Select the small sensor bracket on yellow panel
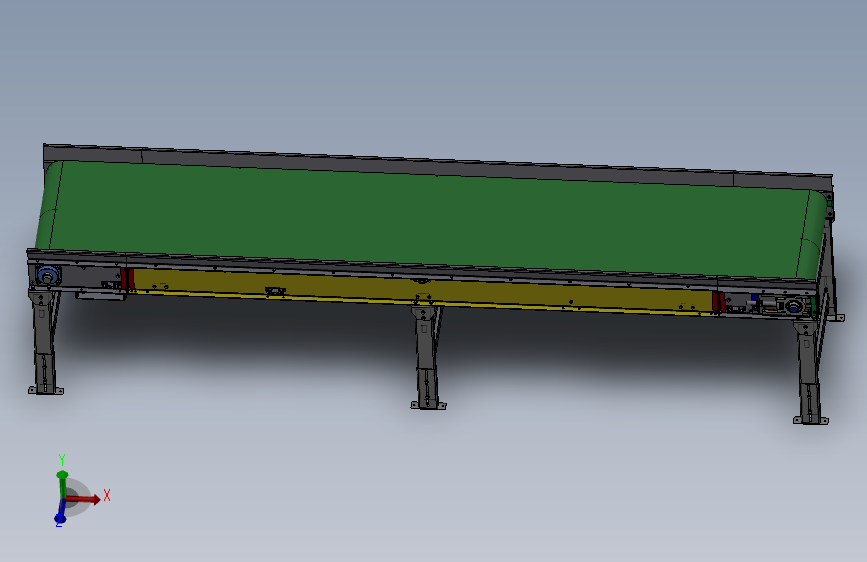The image size is (867, 562). 275,290
